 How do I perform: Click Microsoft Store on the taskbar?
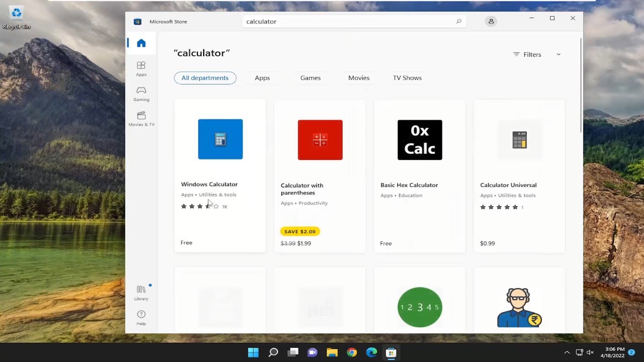click(x=391, y=352)
